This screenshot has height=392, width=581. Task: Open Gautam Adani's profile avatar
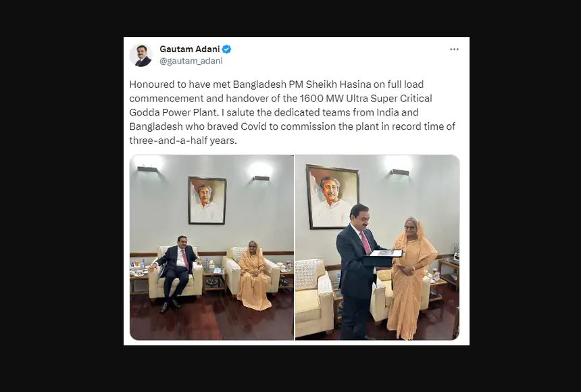point(141,55)
